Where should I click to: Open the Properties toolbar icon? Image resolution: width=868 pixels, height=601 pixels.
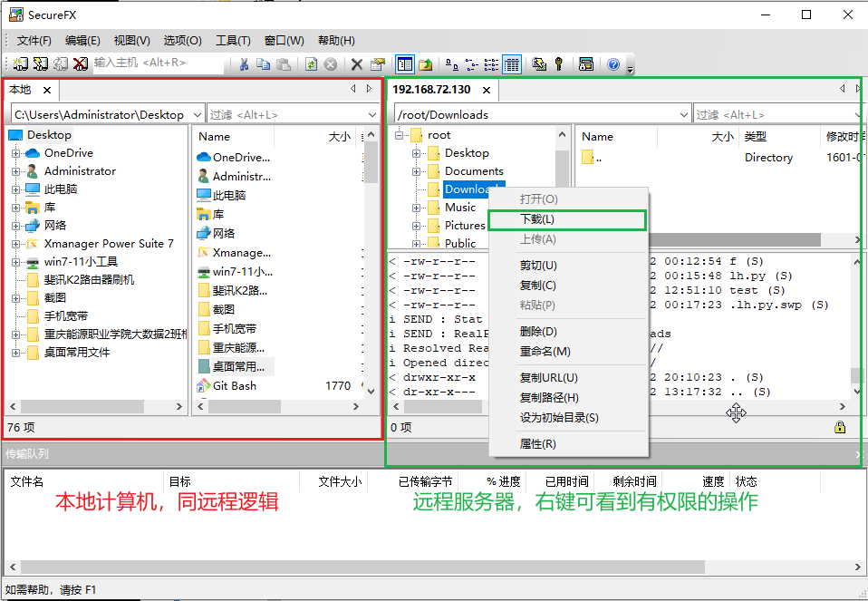coord(378,64)
